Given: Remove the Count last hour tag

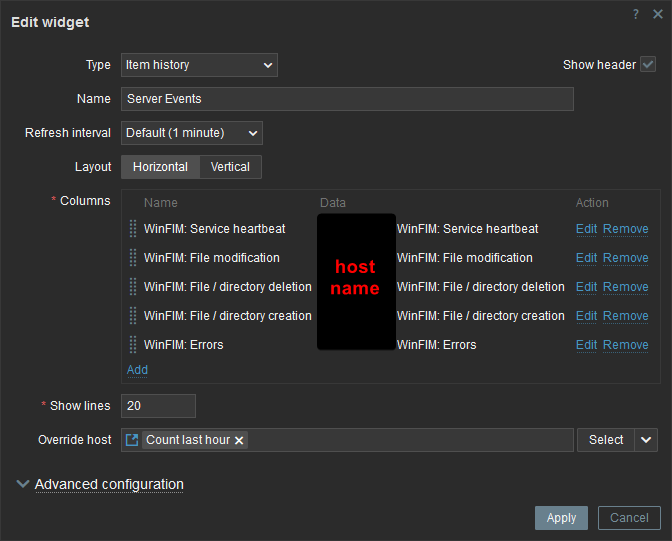Looking at the screenshot, I should [x=239, y=440].
